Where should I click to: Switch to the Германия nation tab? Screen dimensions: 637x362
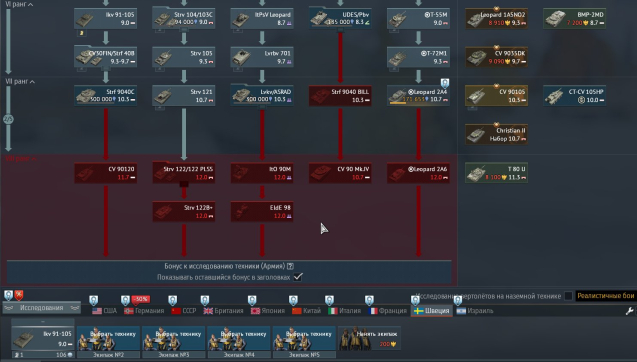coord(144,311)
